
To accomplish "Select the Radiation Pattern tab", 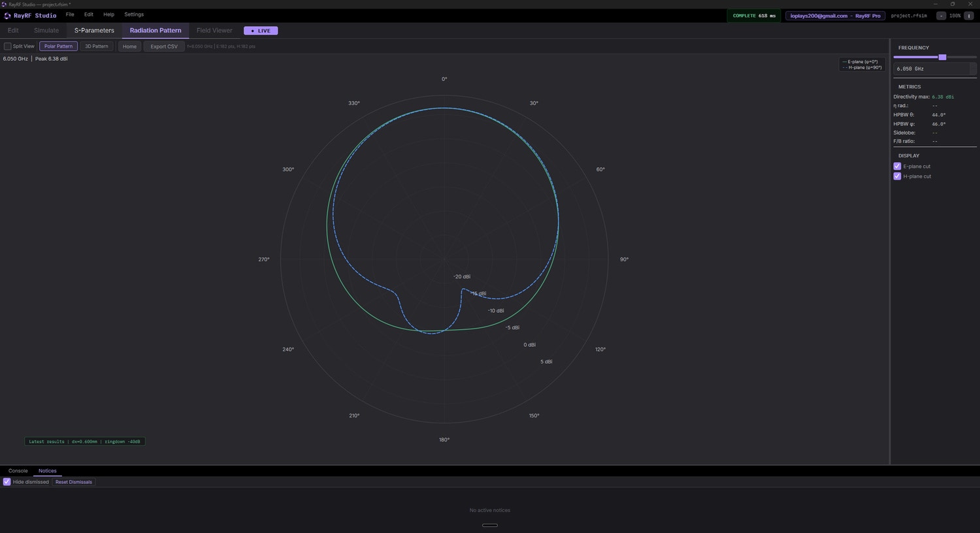I will pos(155,31).
